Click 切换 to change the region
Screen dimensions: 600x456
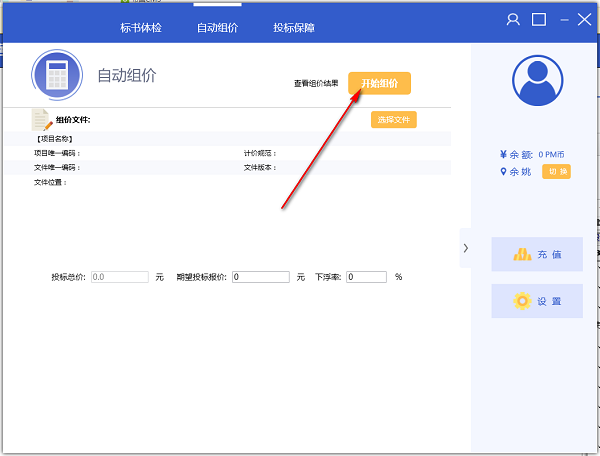tap(556, 172)
